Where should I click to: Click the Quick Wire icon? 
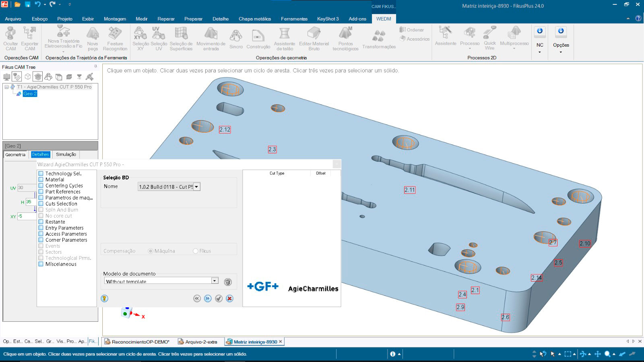tap(490, 38)
